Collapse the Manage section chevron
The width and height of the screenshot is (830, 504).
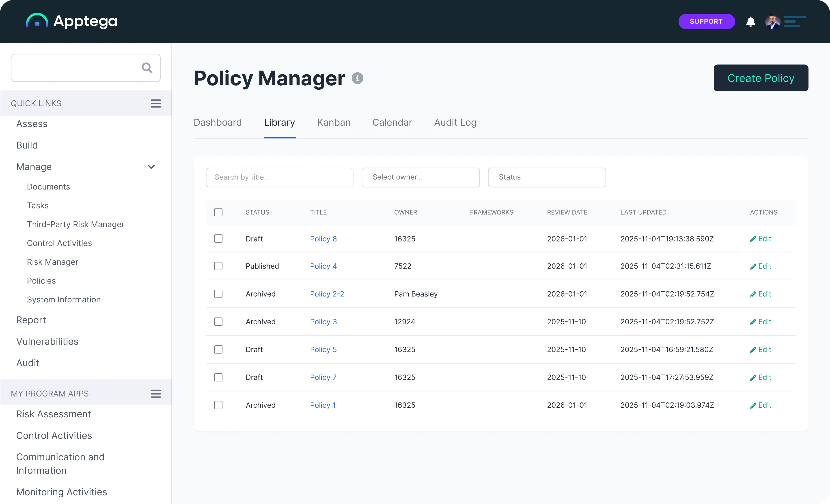pos(151,167)
